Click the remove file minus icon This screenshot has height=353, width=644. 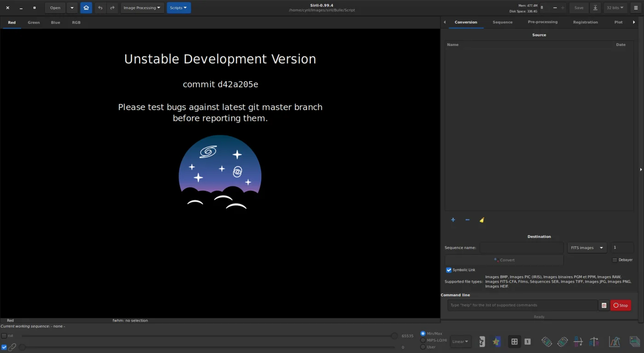click(467, 220)
